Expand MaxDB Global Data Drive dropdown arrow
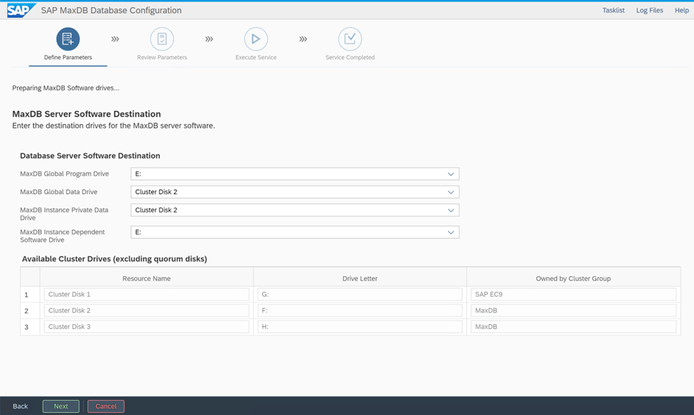Viewport: 694px width, 415px height. pos(451,192)
